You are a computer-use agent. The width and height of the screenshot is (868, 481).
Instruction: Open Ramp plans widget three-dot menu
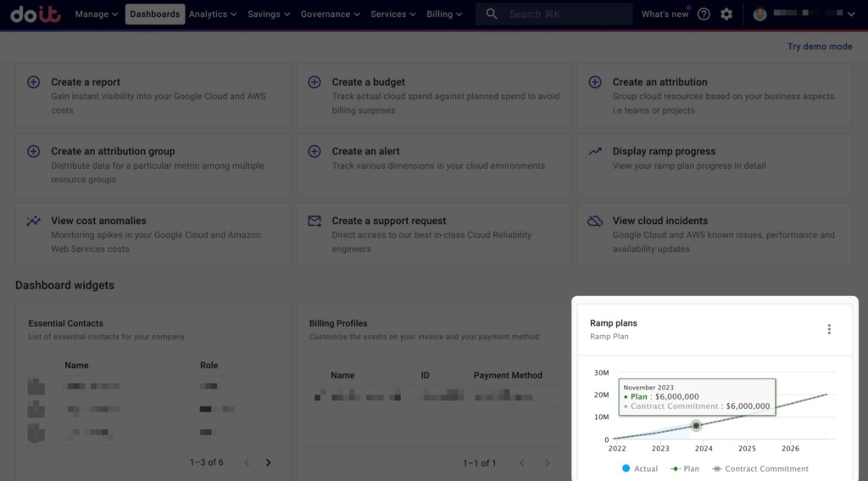[x=829, y=329]
